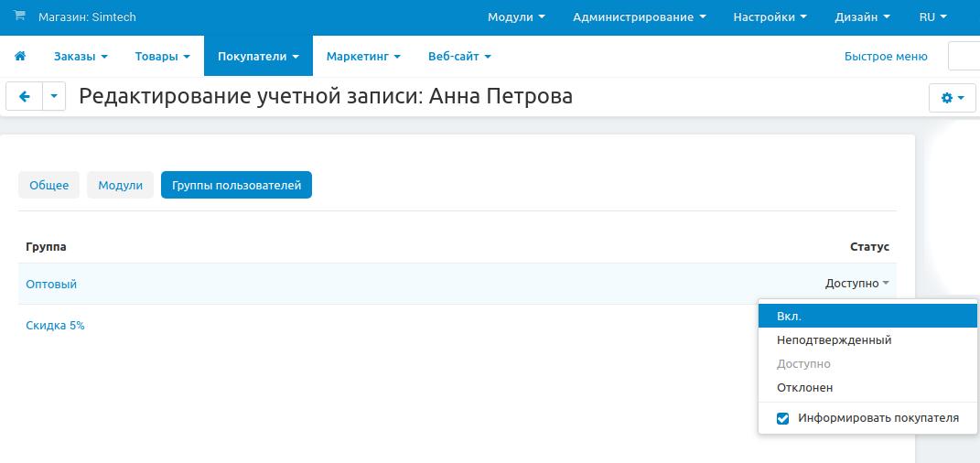This screenshot has width=980, height=463.
Task: Open the 'Модули' top menu
Action: point(516,17)
